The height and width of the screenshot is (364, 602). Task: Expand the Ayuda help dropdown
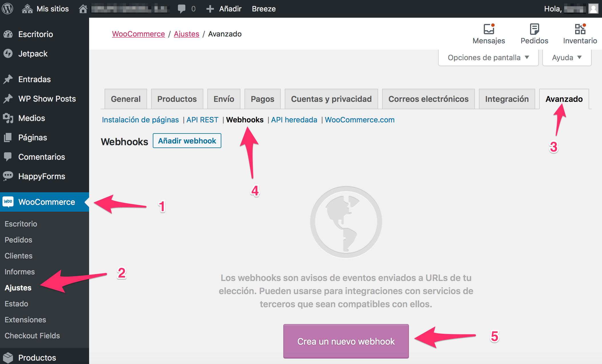tap(567, 58)
